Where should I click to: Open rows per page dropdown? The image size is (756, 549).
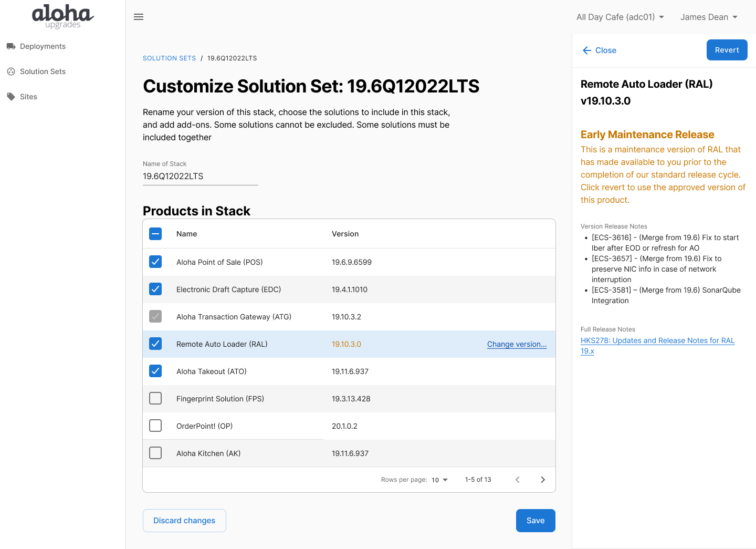(440, 480)
